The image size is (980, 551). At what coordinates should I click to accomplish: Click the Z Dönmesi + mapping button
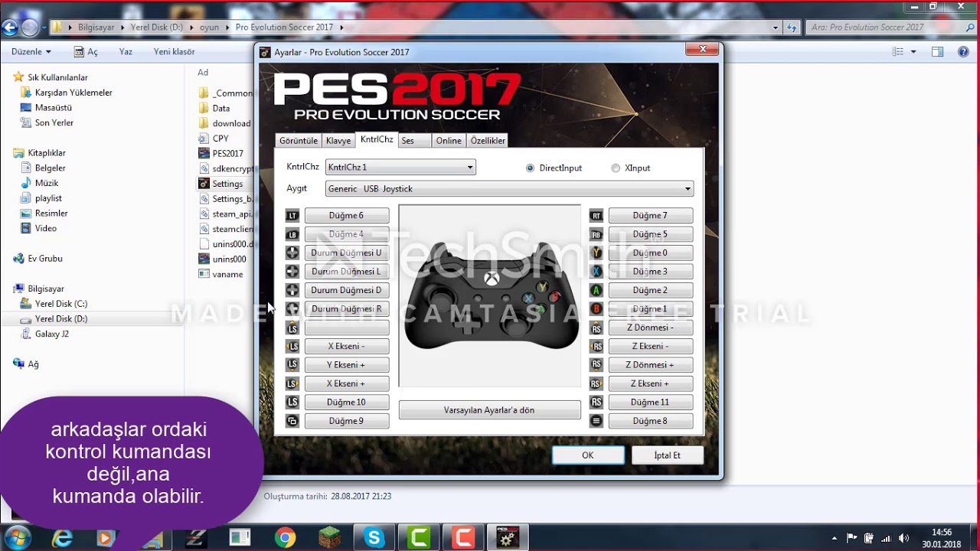[651, 365]
